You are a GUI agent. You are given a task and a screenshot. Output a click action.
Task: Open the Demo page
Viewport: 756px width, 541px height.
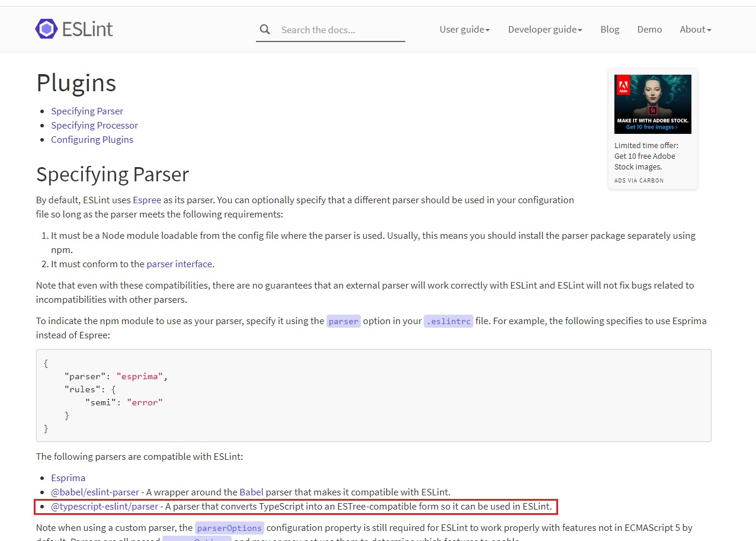click(x=649, y=30)
